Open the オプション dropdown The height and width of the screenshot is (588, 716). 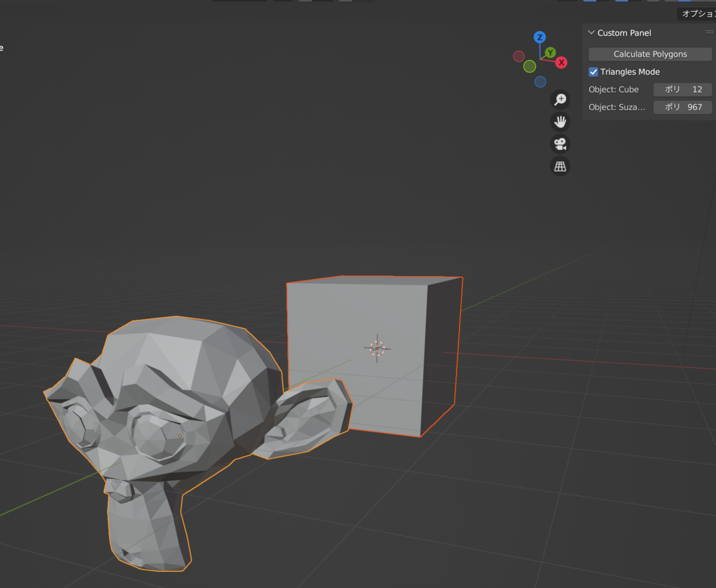tap(697, 14)
